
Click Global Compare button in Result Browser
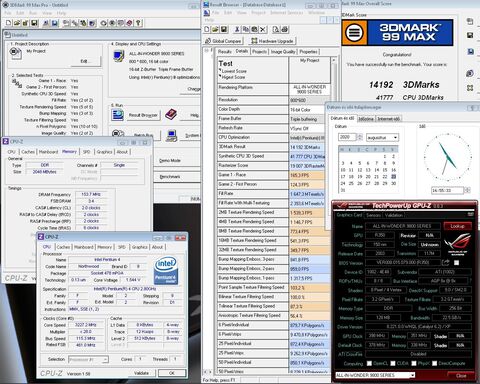[223, 41]
